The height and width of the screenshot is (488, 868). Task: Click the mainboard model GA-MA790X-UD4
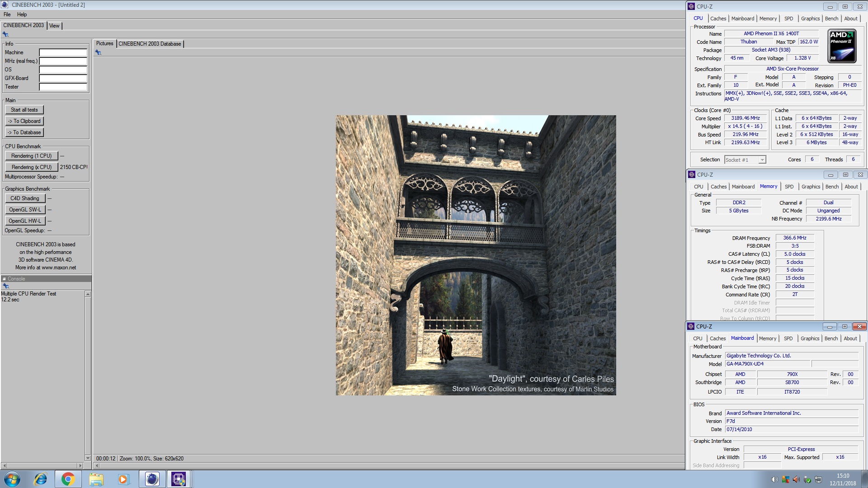point(768,364)
